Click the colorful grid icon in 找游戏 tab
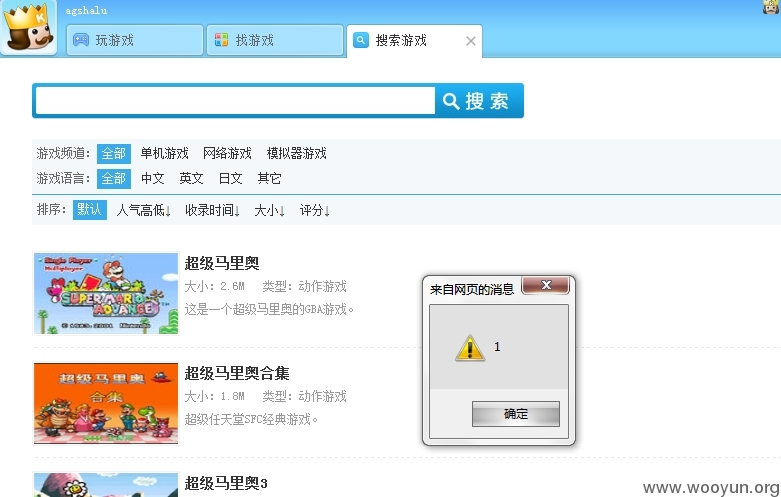 221,40
